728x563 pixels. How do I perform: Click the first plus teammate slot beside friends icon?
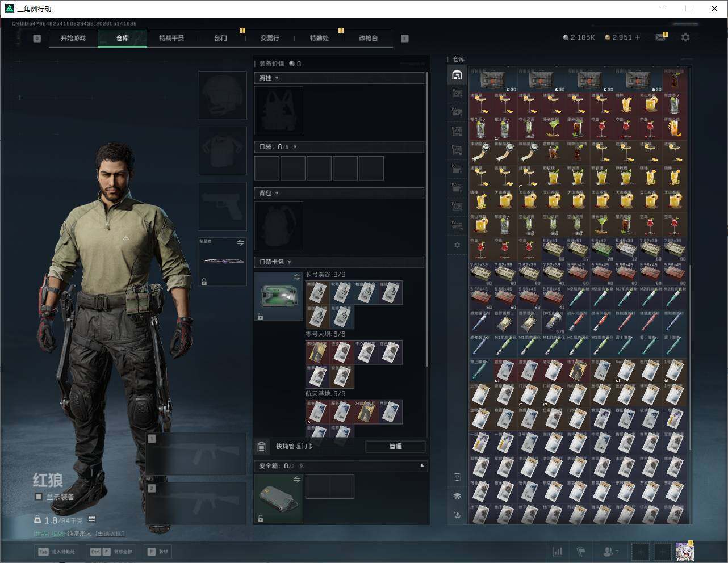tap(641, 551)
